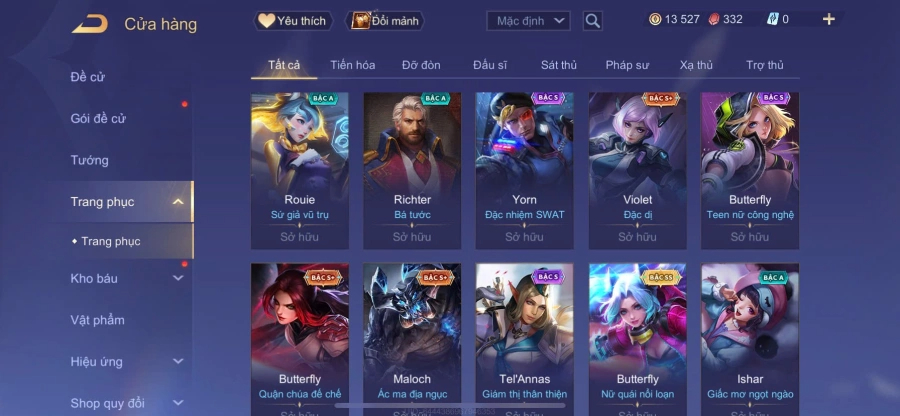Expand the Kho báu sidebar section
The image size is (900, 416).
tap(178, 278)
